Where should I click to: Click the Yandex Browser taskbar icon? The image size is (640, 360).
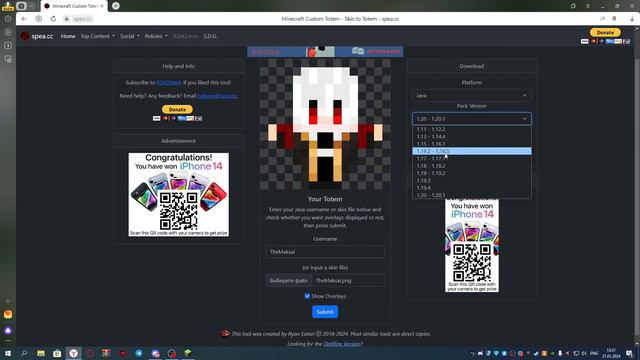coord(73,353)
